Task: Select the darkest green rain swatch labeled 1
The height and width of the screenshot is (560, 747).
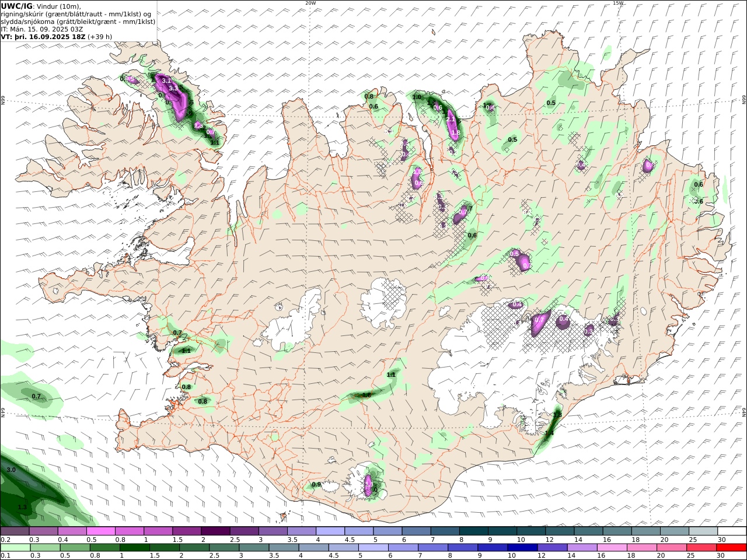Action: [x=135, y=548]
